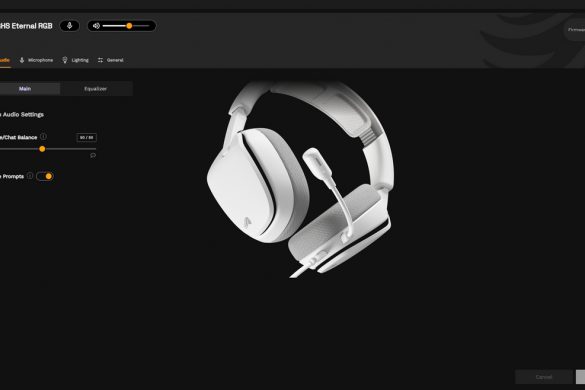Click the pill button in top-right header
This screenshot has width=585, height=390.
click(575, 30)
